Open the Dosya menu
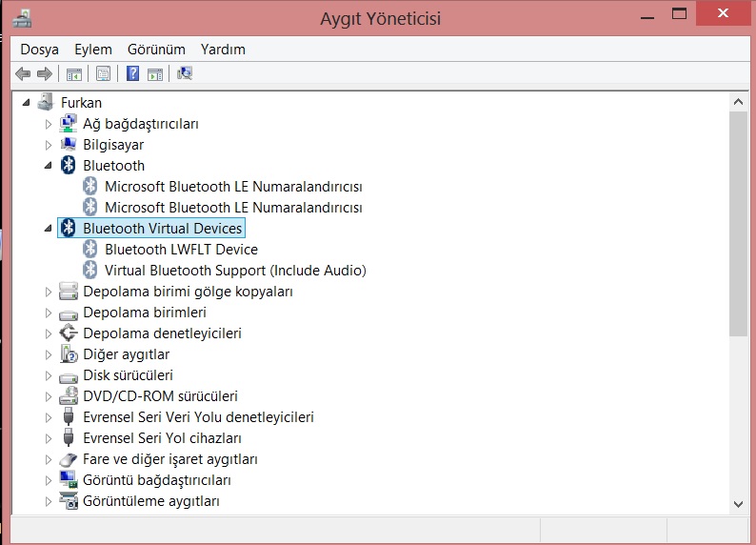This screenshot has width=756, height=545. click(39, 50)
